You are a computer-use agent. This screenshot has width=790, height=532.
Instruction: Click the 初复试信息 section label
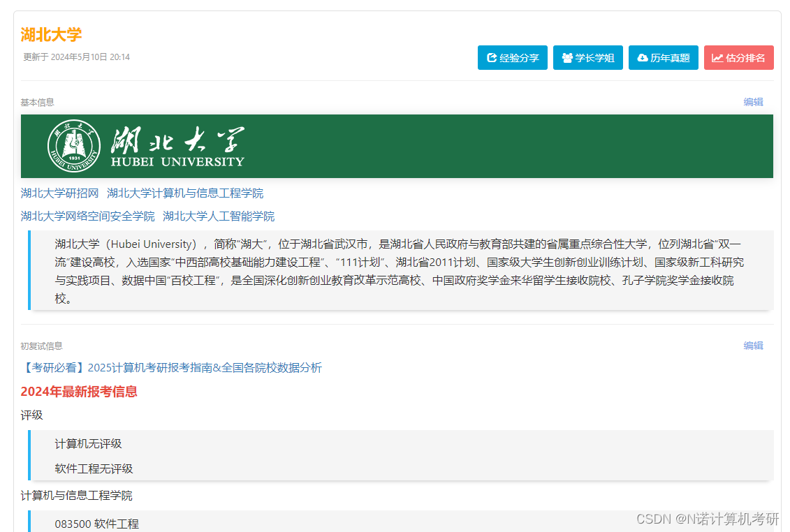pos(41,346)
